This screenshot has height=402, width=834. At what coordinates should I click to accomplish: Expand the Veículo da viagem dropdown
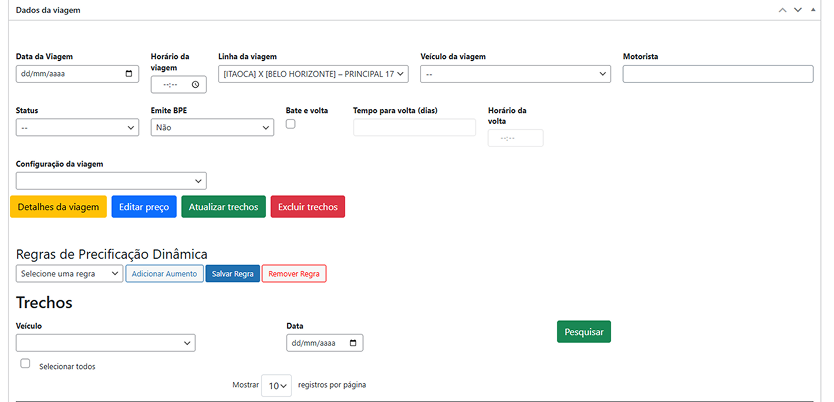pyautogui.click(x=515, y=74)
